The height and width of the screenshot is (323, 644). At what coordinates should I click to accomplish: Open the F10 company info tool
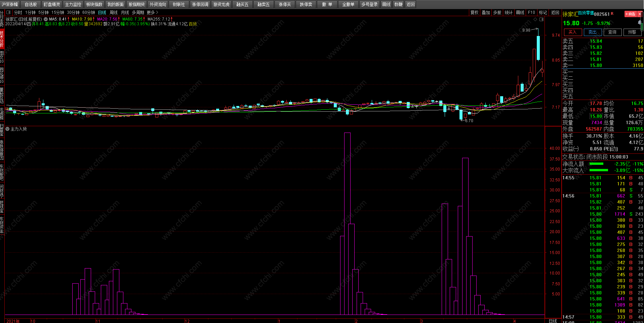coord(531,12)
